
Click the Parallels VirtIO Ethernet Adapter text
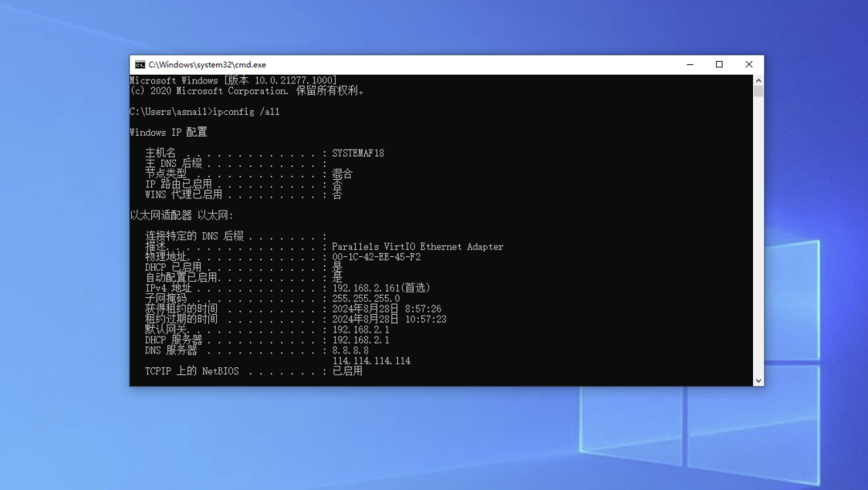(417, 247)
